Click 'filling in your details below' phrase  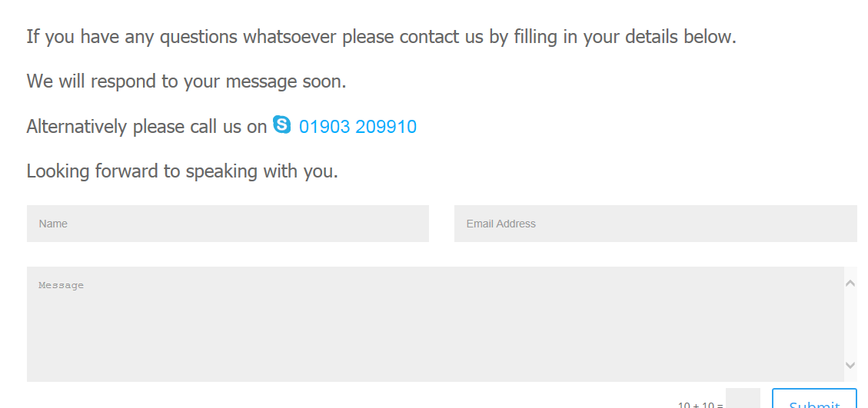624,36
